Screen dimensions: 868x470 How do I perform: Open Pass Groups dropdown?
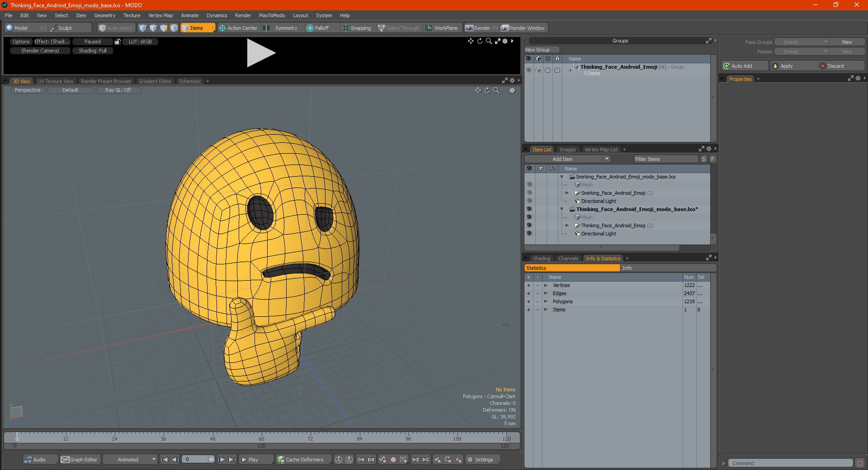(802, 42)
